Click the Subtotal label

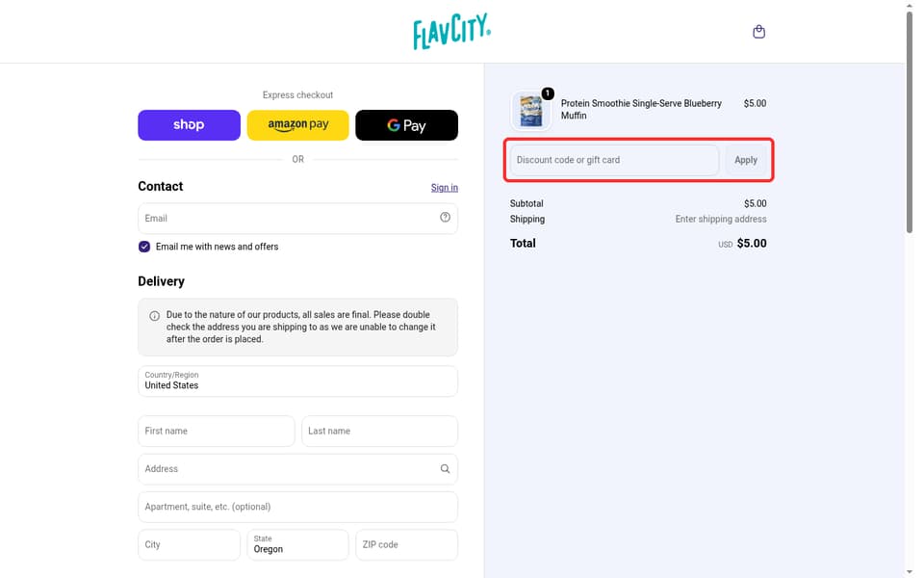pos(526,203)
